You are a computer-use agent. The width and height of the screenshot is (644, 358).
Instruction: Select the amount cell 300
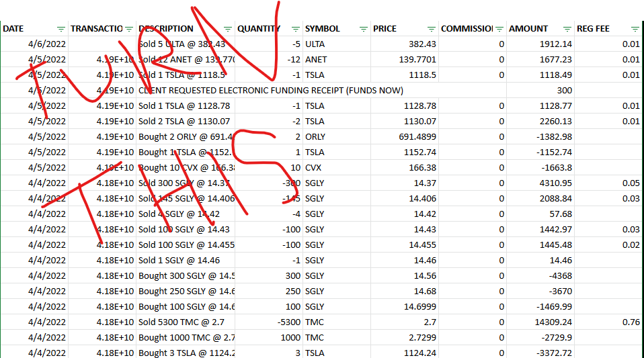540,90
